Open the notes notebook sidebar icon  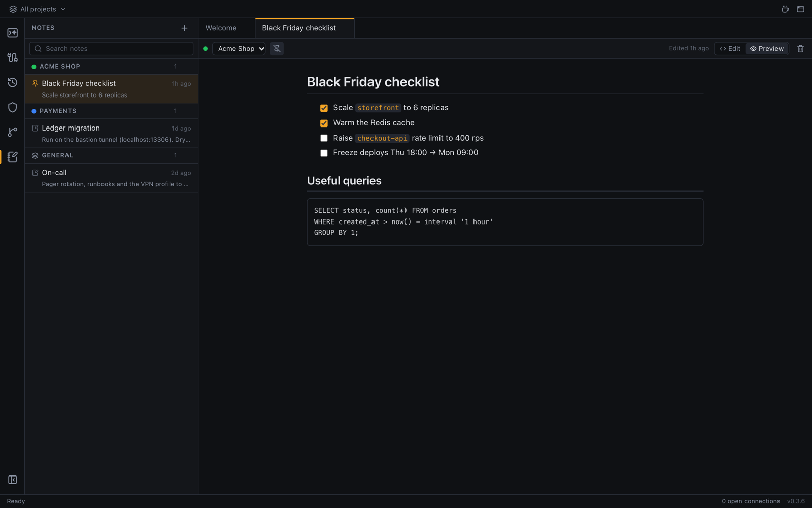click(12, 157)
